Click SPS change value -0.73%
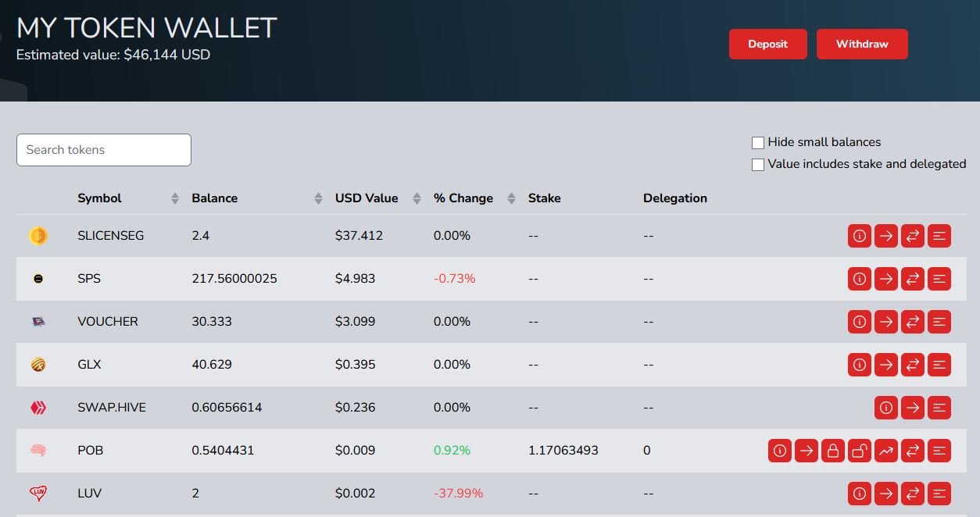The width and height of the screenshot is (980, 517). pyautogui.click(x=455, y=279)
